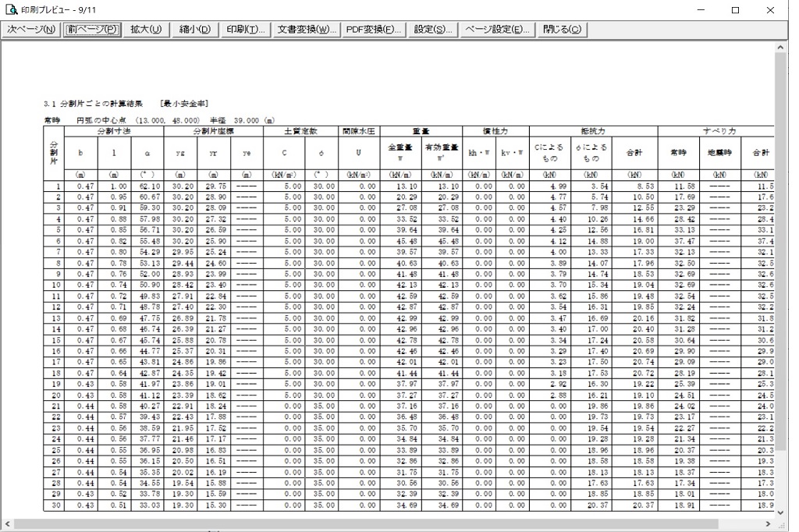This screenshot has height=532, width=799.
Task: Click the horizontal scrollbar left arrow
Action: pyautogui.click(x=7, y=523)
